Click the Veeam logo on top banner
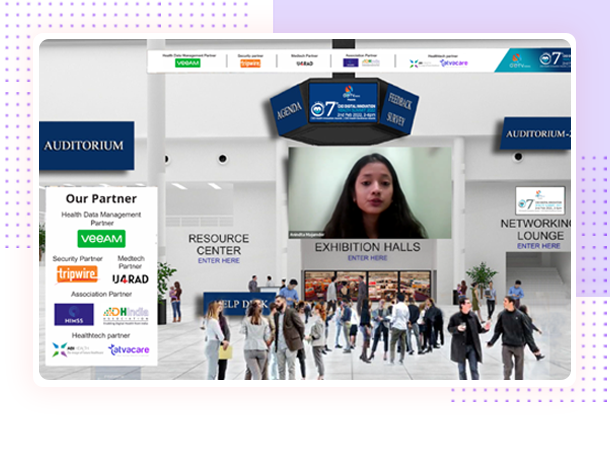 coord(187,63)
